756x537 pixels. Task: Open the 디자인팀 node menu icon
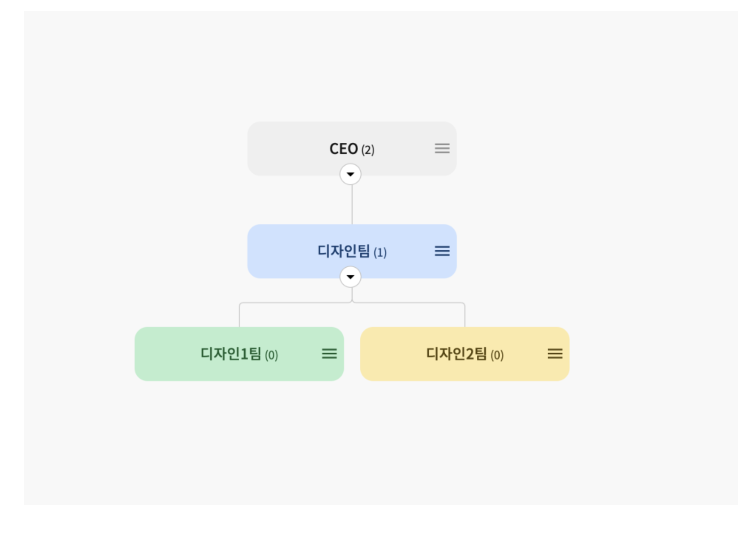[x=442, y=251]
